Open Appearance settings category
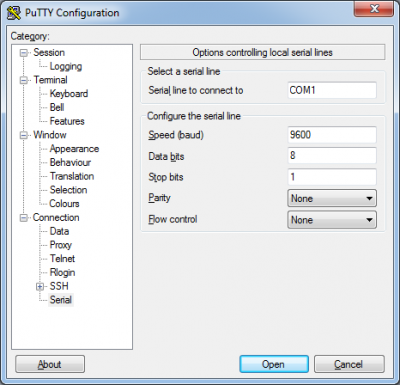Screen dimensions: 400x385 (74, 149)
